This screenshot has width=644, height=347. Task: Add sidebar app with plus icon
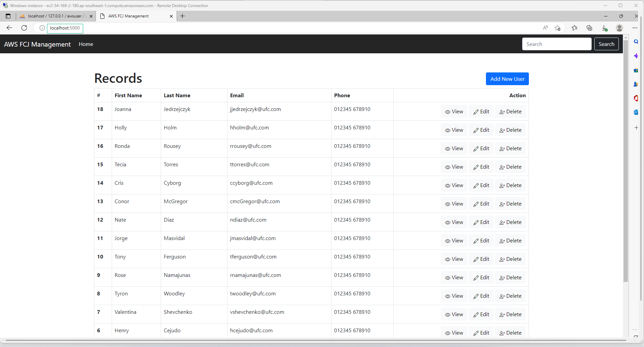pos(636,127)
